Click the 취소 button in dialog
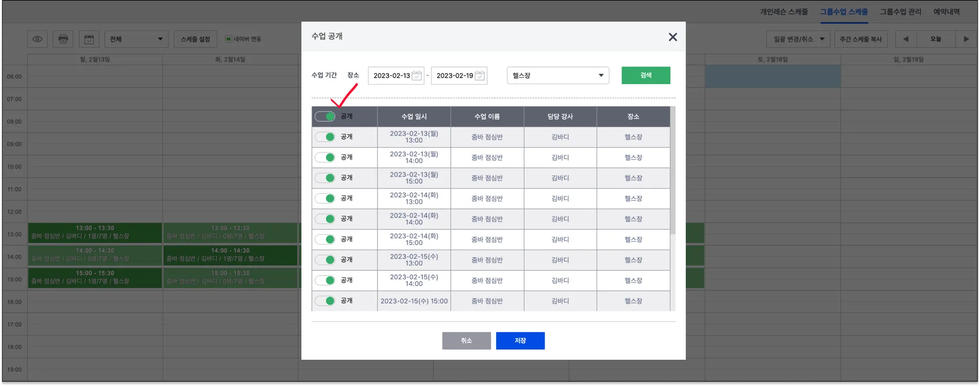Image resolution: width=980 pixels, height=386 pixels. point(467,341)
